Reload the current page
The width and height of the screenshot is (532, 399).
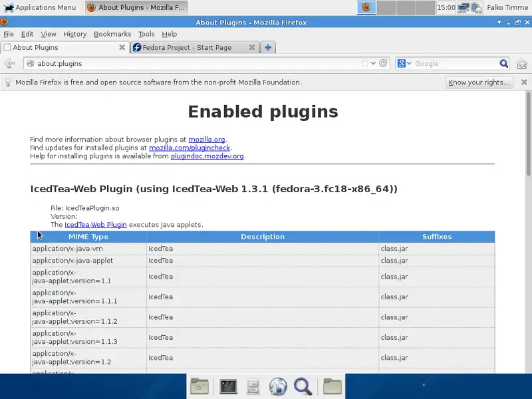[x=383, y=63]
